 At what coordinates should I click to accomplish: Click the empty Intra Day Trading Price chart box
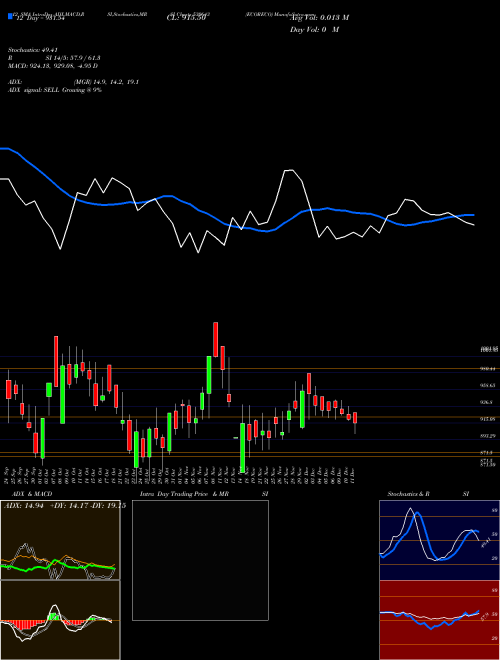point(200,560)
